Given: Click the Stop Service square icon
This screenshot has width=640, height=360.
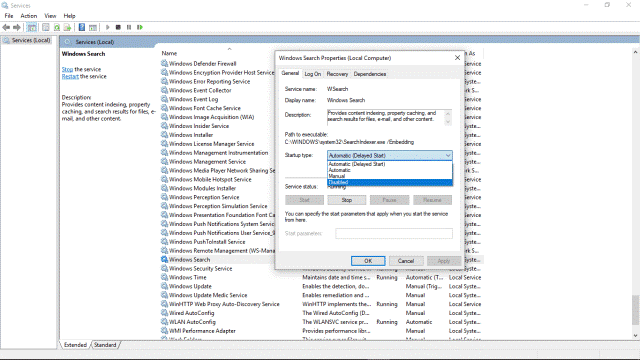Looking at the screenshot, I should 118,27.
